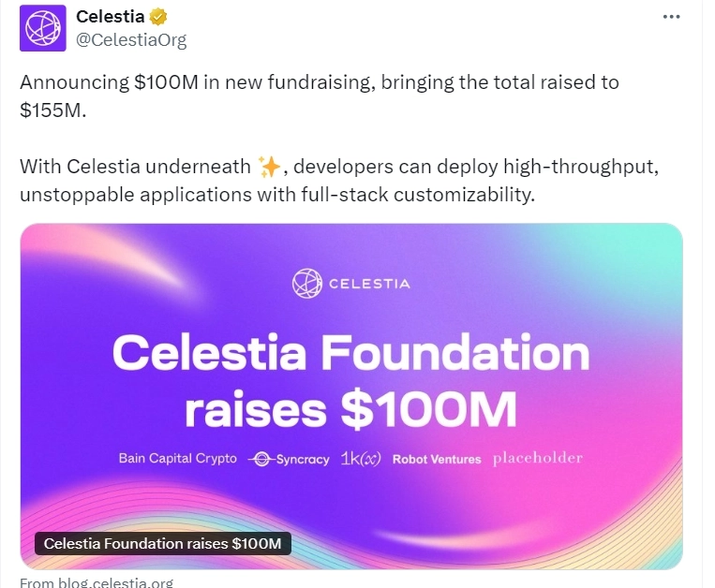Click the 1k(x) investor logo
Image resolution: width=715 pixels, height=588 pixels.
click(361, 459)
